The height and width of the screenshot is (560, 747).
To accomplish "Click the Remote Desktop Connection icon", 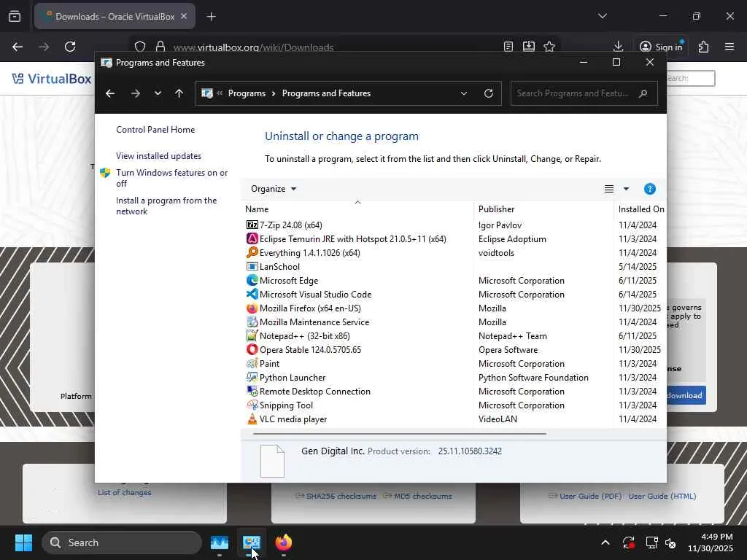I will pos(252,391).
